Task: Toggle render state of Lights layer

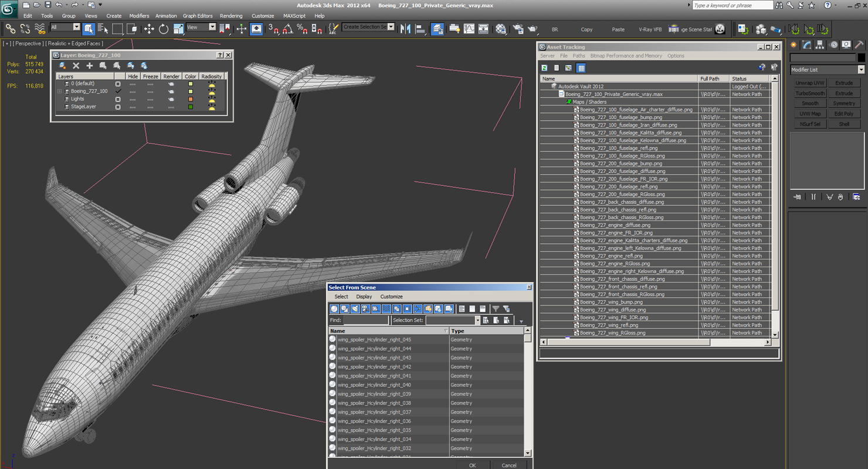Action: [171, 99]
